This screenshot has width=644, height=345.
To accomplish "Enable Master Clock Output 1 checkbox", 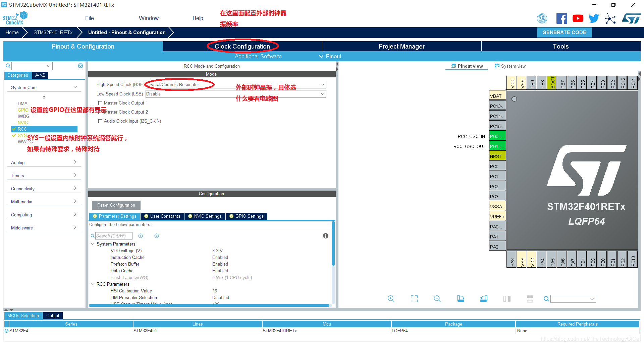I will point(100,103).
